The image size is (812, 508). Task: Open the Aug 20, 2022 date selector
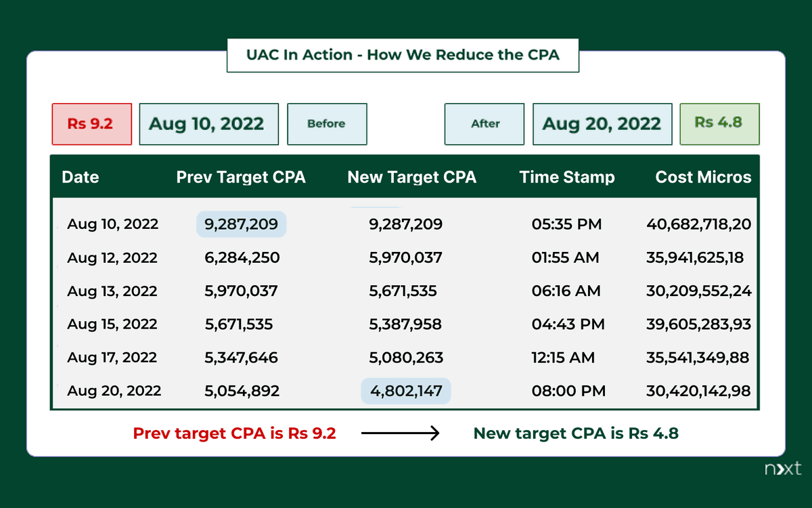[x=602, y=124]
